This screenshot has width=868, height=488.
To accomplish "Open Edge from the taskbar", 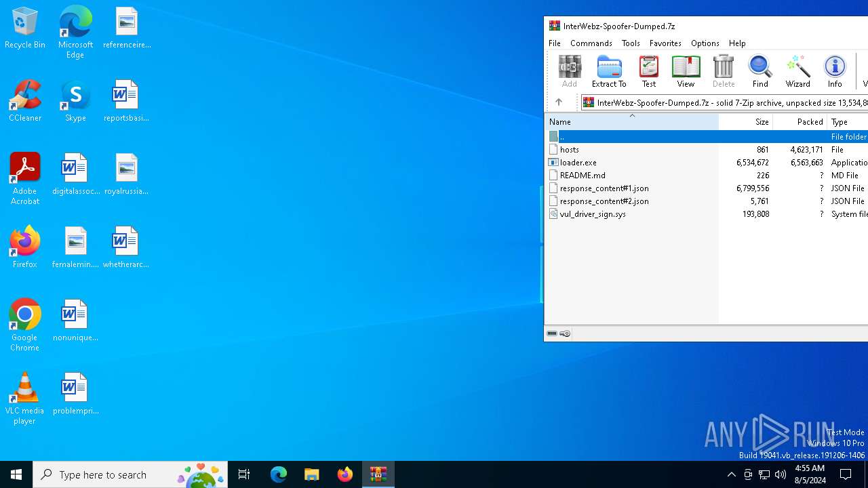I will coord(279,474).
